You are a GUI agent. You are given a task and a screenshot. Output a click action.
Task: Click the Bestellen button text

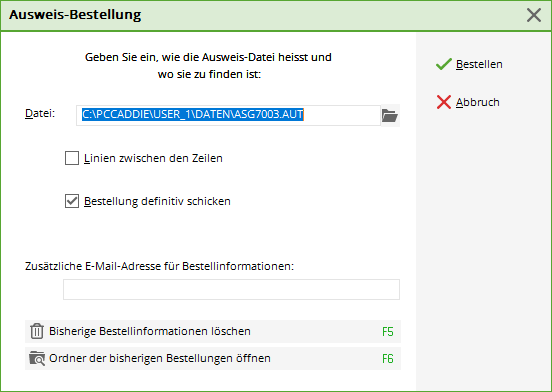(x=479, y=64)
